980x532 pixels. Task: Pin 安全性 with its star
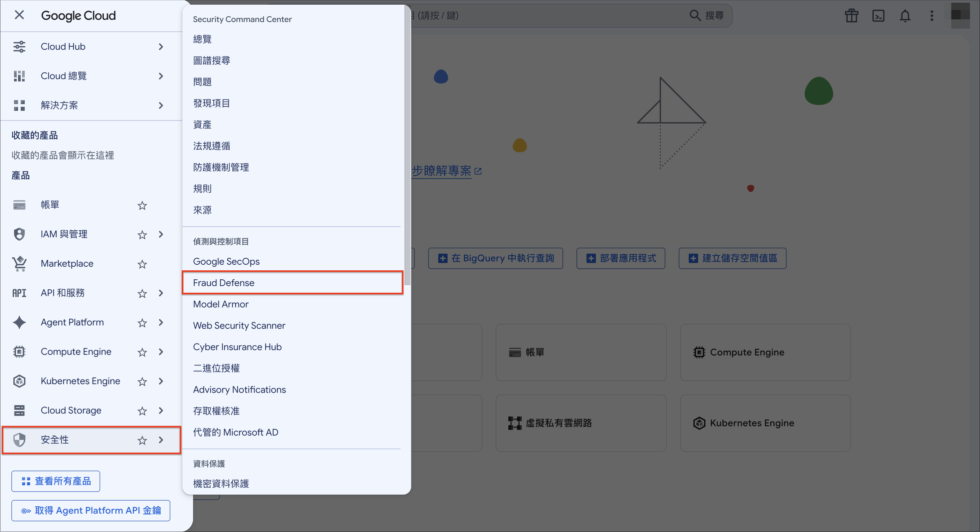click(x=142, y=440)
